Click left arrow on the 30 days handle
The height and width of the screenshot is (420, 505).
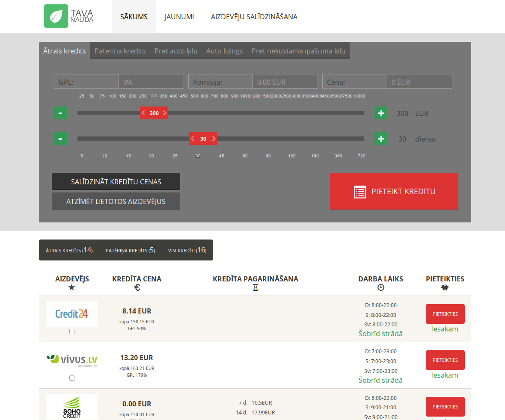coord(193,139)
